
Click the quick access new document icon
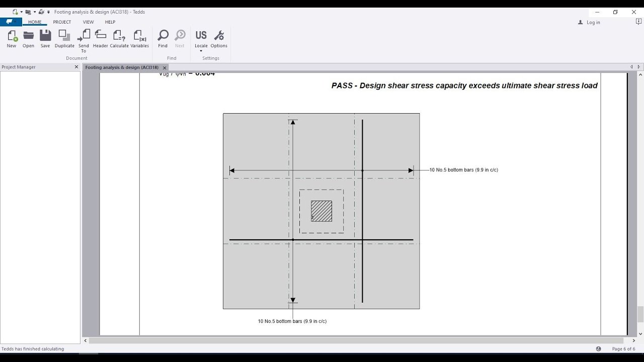pos(16,12)
